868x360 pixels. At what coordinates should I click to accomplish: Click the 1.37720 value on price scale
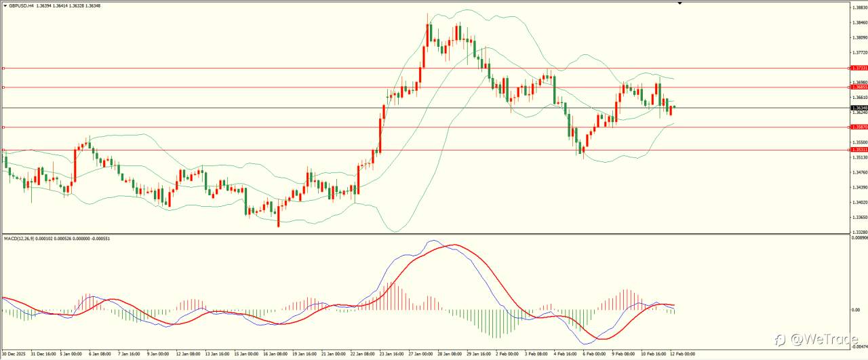[x=861, y=52]
